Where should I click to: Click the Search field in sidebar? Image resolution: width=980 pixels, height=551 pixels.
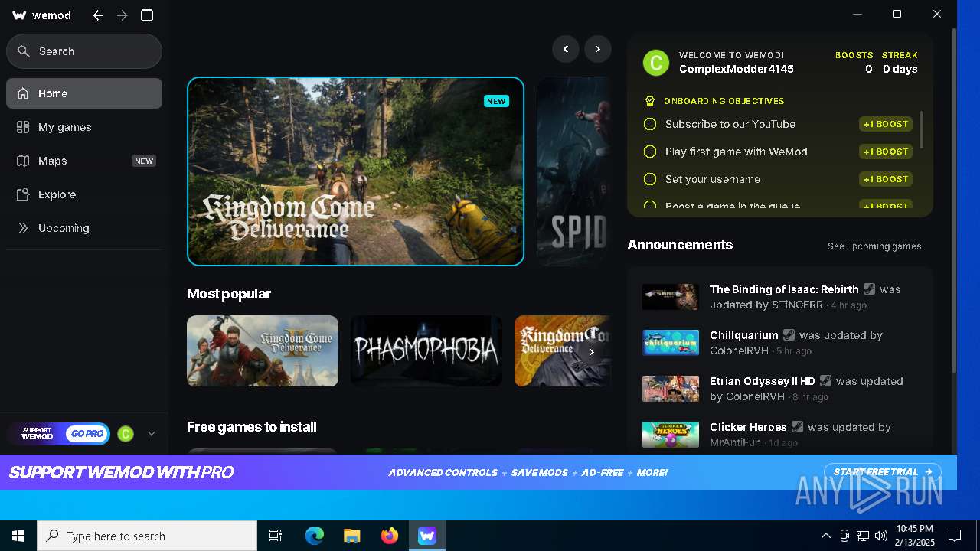click(x=84, y=51)
